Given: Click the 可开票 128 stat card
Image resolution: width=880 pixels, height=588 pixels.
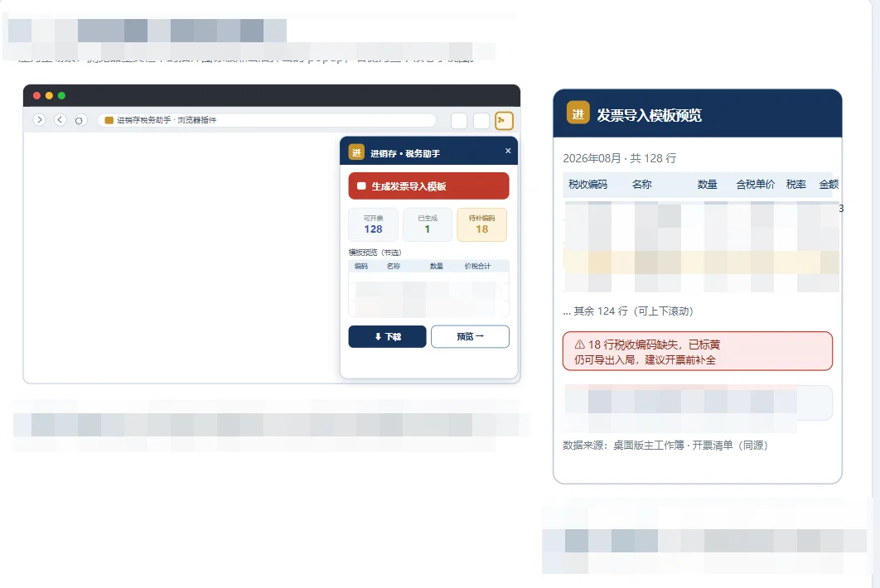Looking at the screenshot, I should tap(373, 224).
